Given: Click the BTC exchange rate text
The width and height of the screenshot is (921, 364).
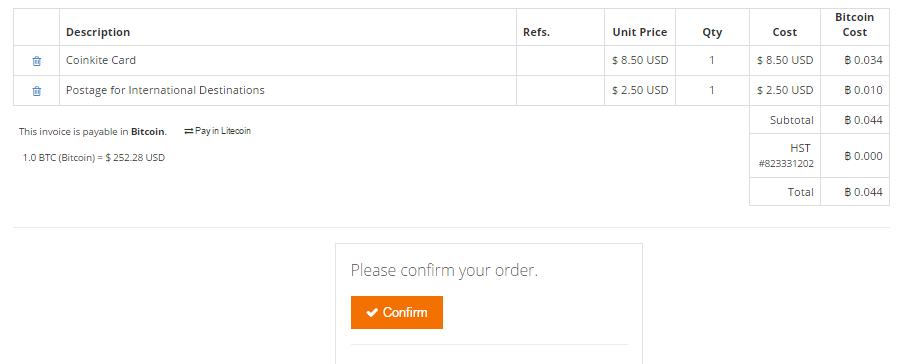Looking at the screenshot, I should 94,158.
